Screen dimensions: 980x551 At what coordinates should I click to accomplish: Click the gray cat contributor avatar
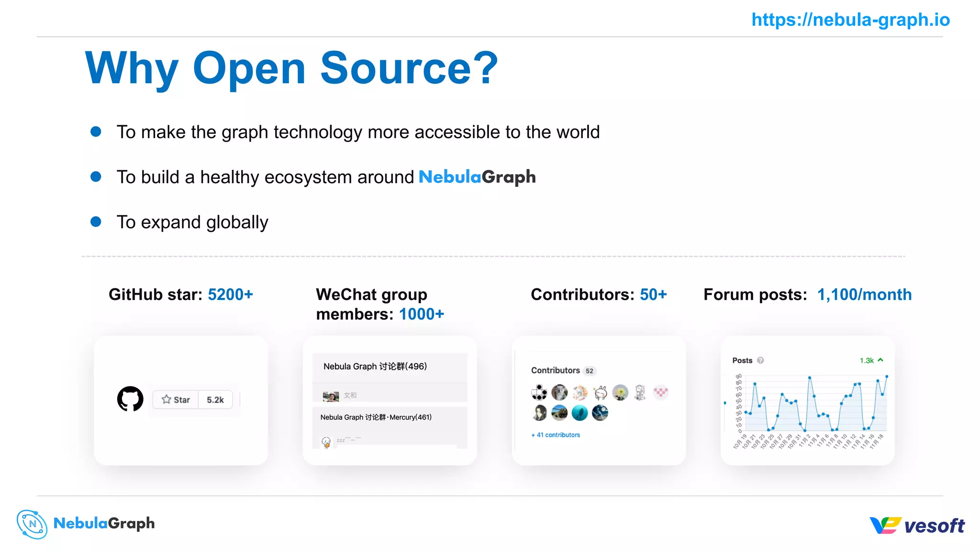(x=559, y=393)
